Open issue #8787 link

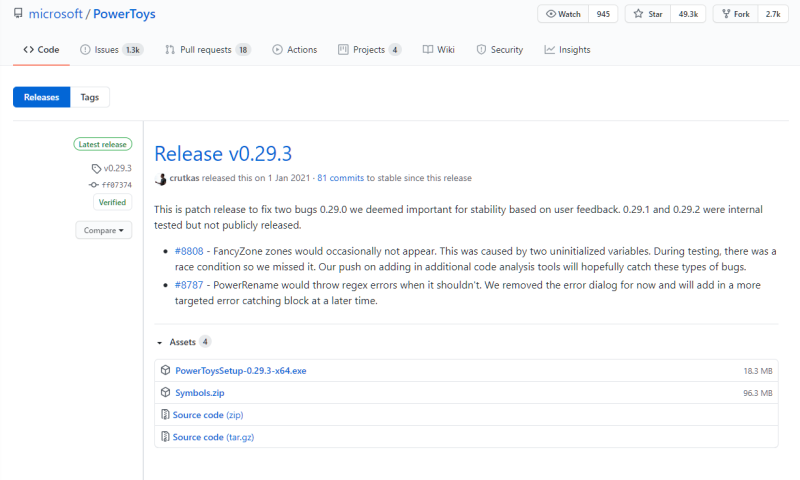(x=189, y=285)
